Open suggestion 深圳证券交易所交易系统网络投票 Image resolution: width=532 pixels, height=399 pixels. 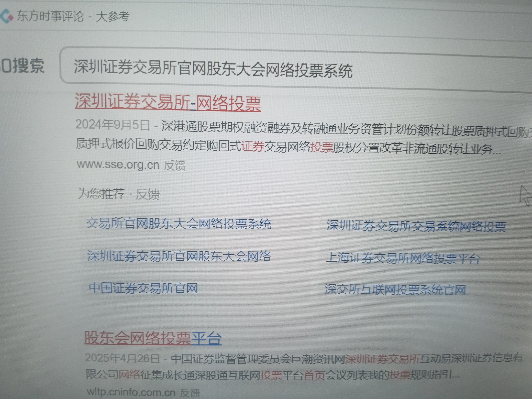pos(416,226)
